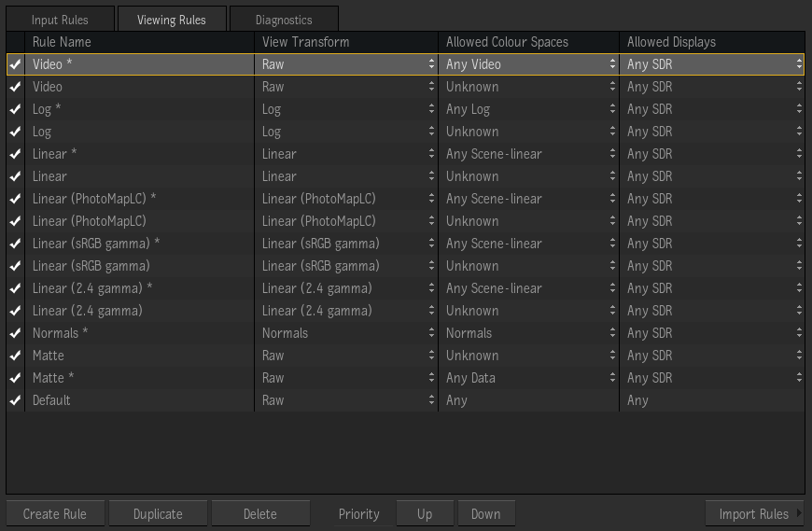The width and height of the screenshot is (812, 531).
Task: Toggle the Log * rule checkbox
Action: [x=15, y=109]
